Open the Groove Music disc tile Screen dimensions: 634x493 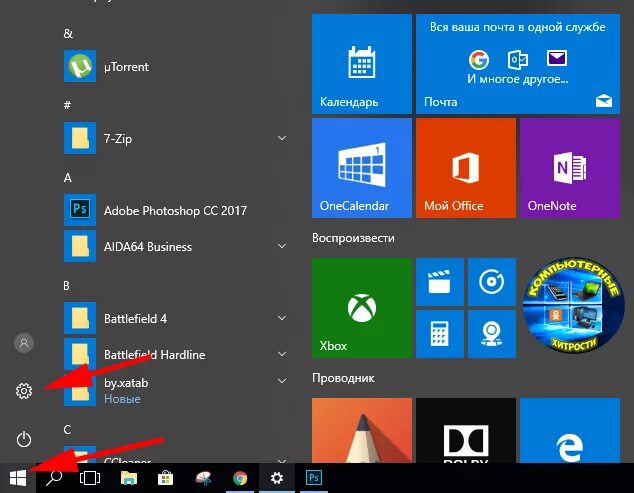(492, 282)
